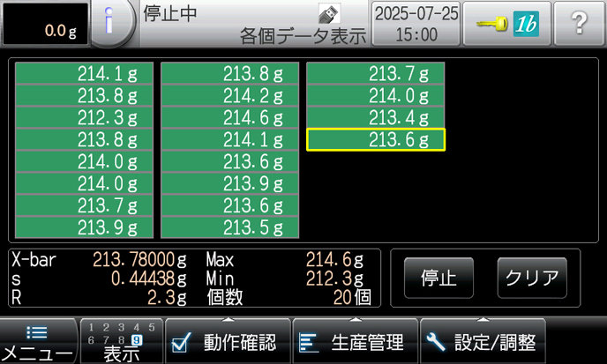The width and height of the screenshot is (607, 364).
Task: Select the 213.7 g cell in third column
Action: (x=376, y=73)
